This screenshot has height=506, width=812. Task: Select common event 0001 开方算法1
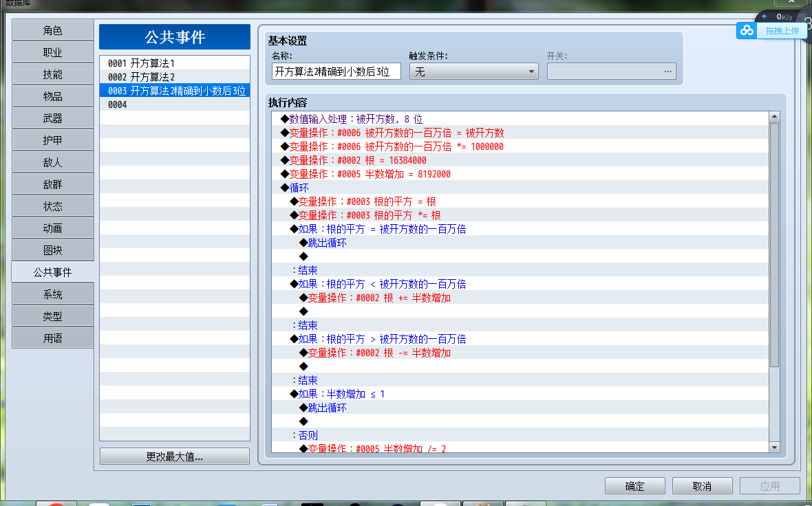[175, 63]
